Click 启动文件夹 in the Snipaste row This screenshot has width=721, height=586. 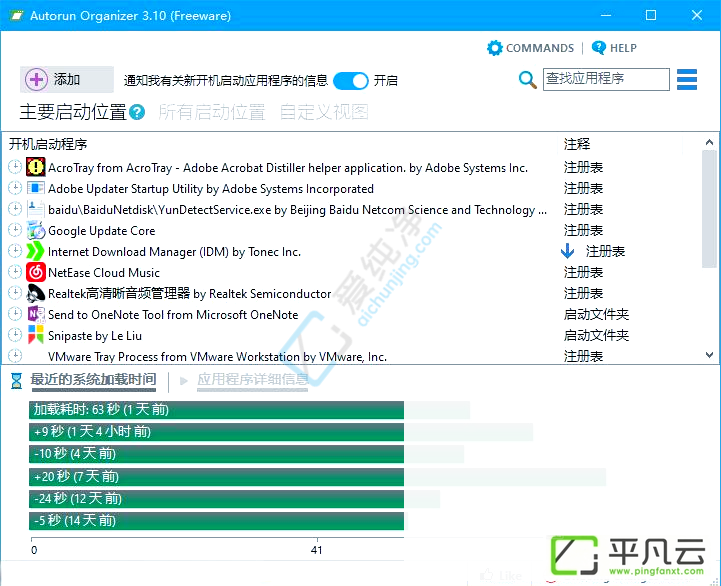596,335
